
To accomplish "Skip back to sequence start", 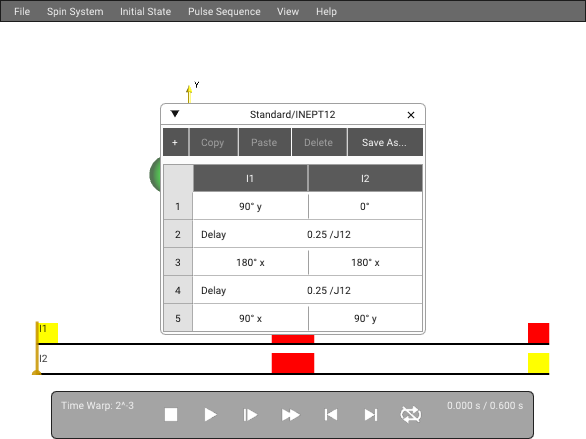I will point(331,415).
